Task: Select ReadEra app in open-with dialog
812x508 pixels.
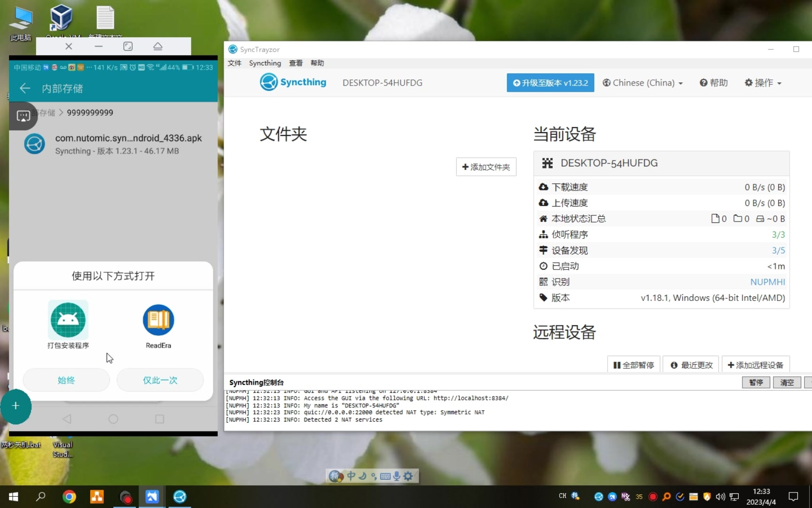Action: point(158,325)
